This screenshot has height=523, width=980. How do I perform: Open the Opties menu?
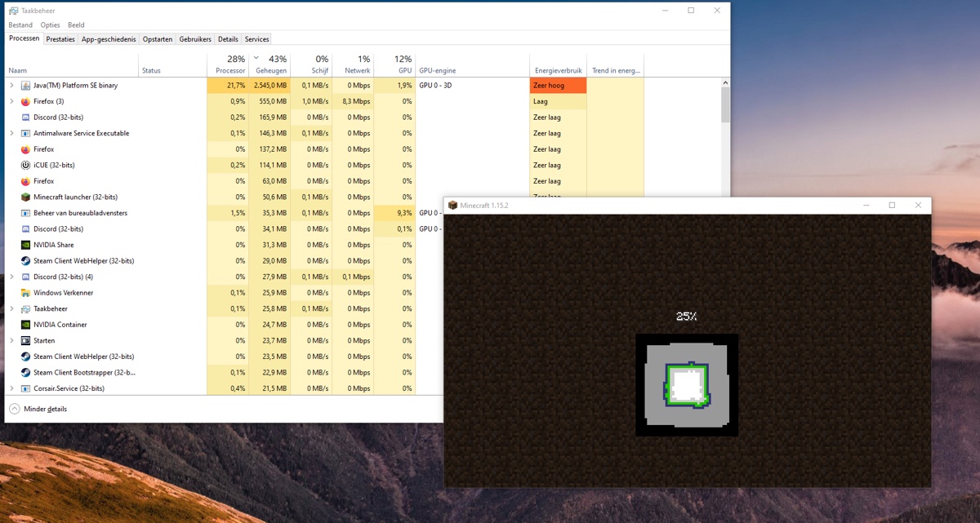coord(51,25)
